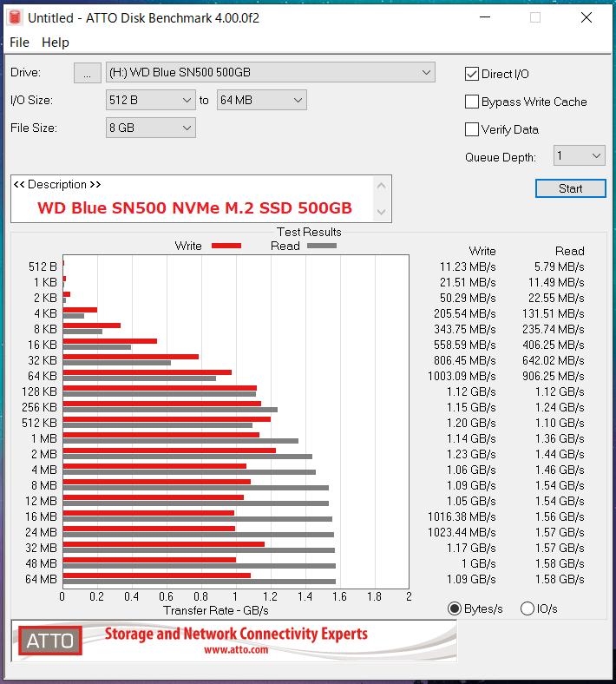Select the IO/s radio button
The height and width of the screenshot is (684, 616).
[x=527, y=608]
